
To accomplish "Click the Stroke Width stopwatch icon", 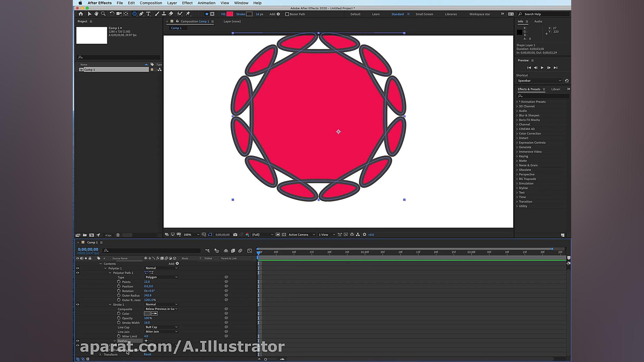I will click(119, 322).
